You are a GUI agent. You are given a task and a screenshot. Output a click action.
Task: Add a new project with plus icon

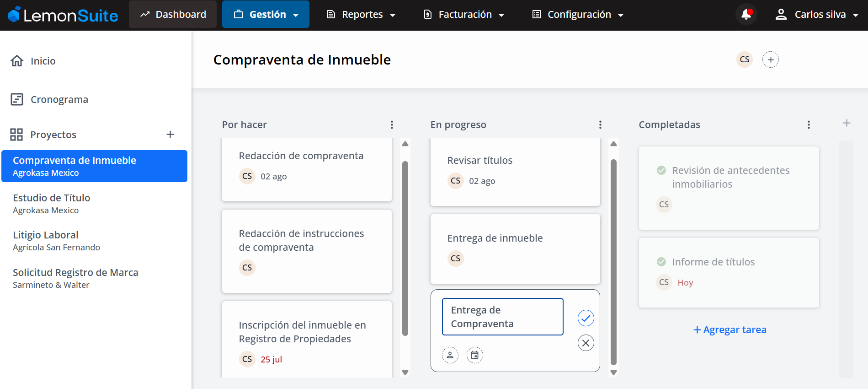[x=170, y=135]
